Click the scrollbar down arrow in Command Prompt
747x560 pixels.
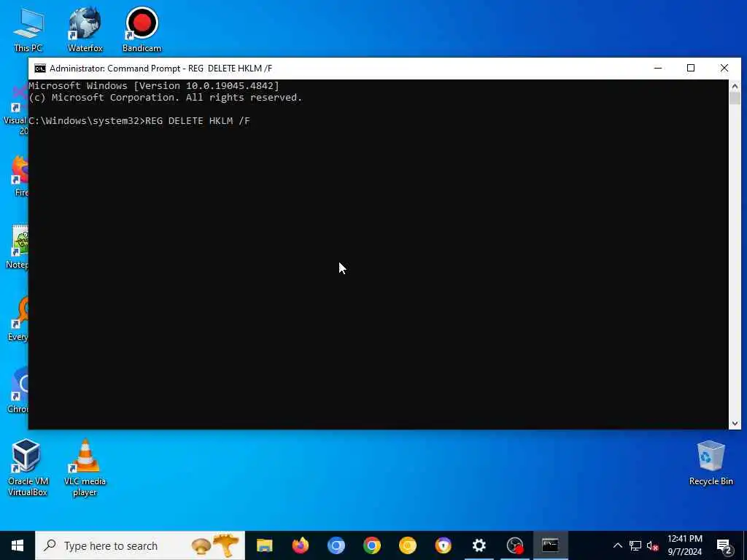(735, 424)
